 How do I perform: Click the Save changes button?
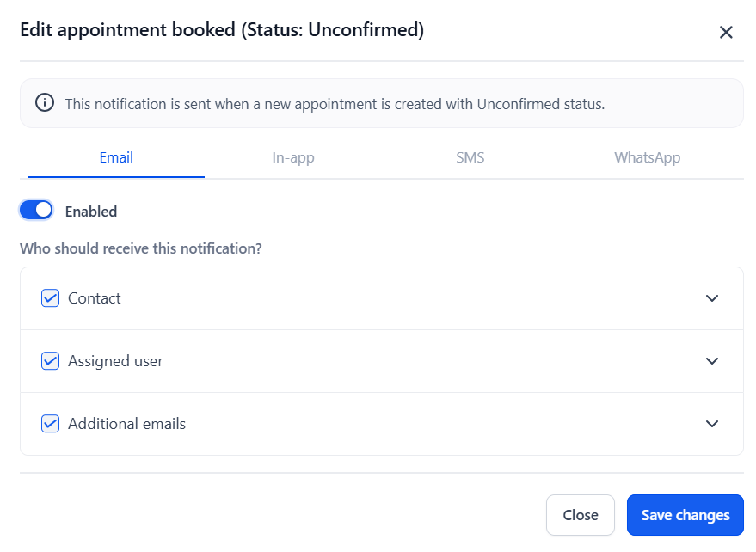[x=685, y=515]
